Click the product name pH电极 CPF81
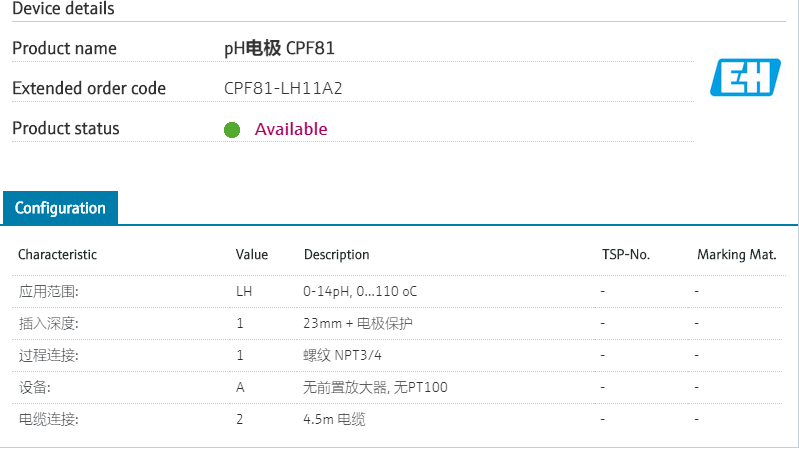Image resolution: width=799 pixels, height=450 pixels. (x=286, y=48)
